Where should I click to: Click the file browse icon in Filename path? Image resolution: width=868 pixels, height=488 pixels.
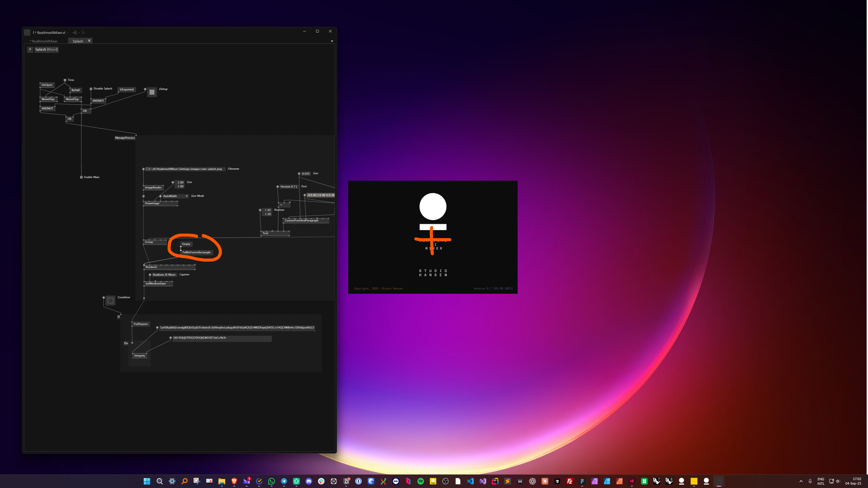(147, 169)
